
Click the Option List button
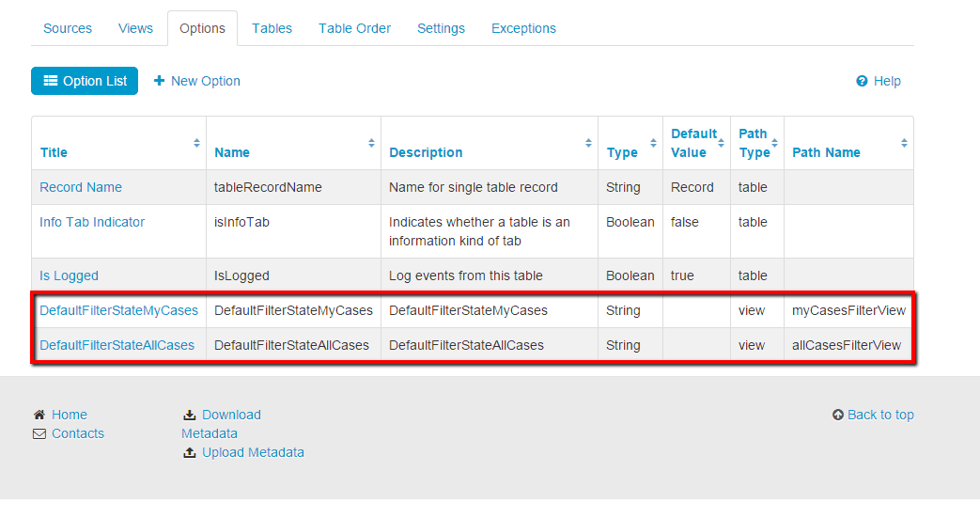tap(85, 81)
